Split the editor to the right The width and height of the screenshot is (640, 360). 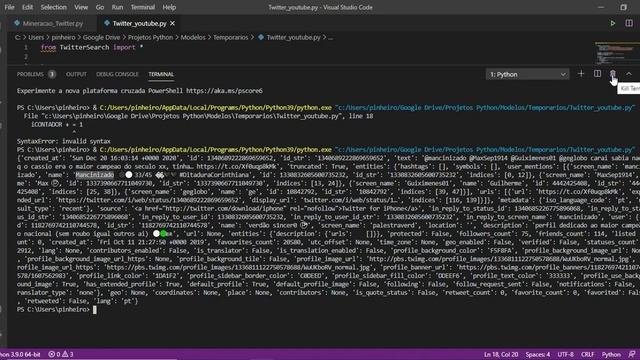point(629,24)
